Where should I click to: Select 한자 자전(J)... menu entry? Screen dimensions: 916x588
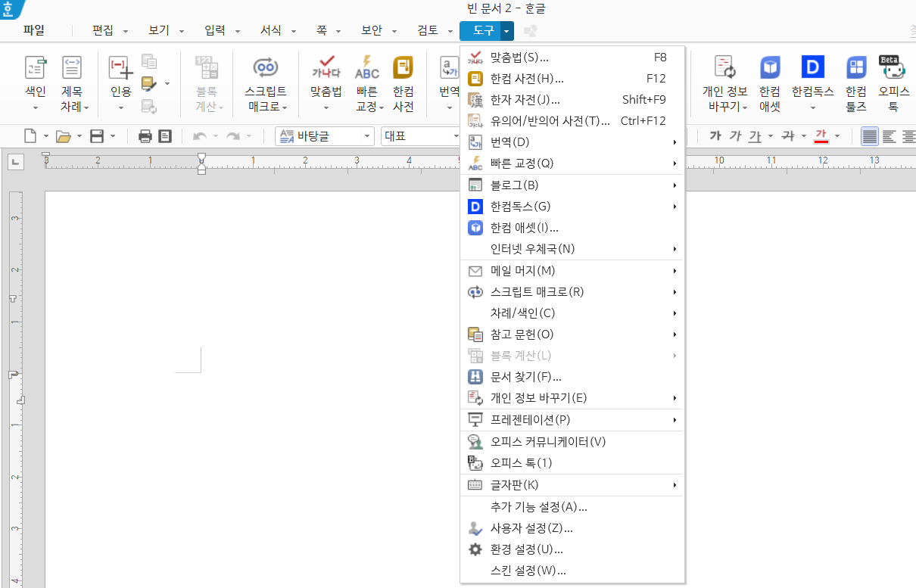click(572, 99)
